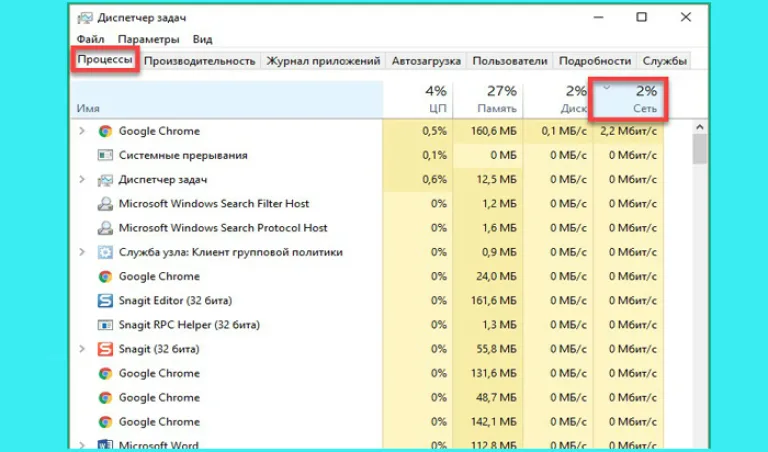Click the Служба узла gear icon
The image size is (768, 452).
105,252
